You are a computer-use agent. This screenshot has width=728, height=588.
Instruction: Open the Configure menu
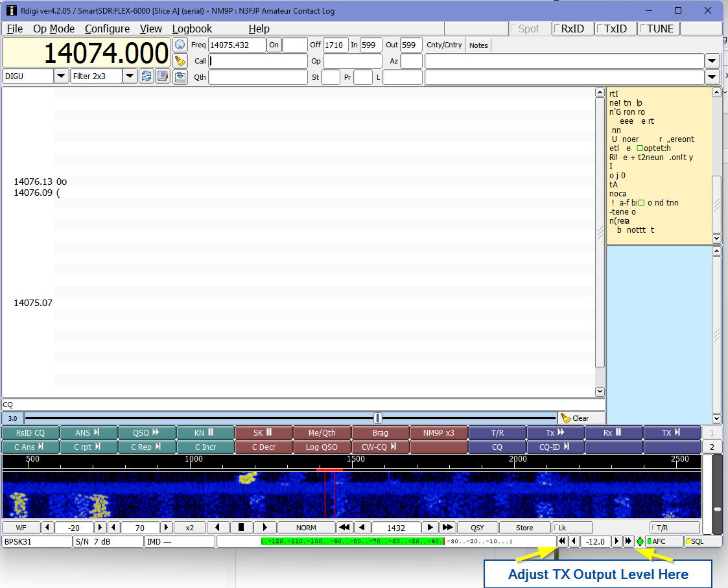pyautogui.click(x=107, y=29)
